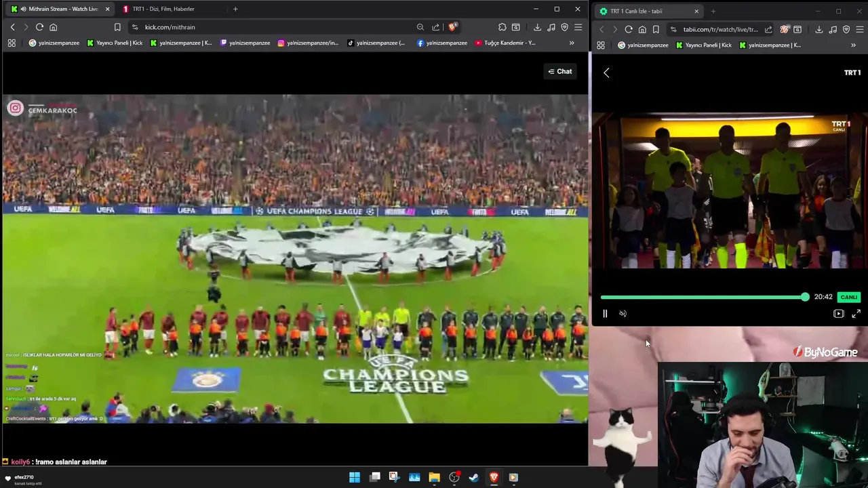Image resolution: width=868 pixels, height=488 pixels.
Task: Open downloads in the tabii window
Action: click(819, 29)
